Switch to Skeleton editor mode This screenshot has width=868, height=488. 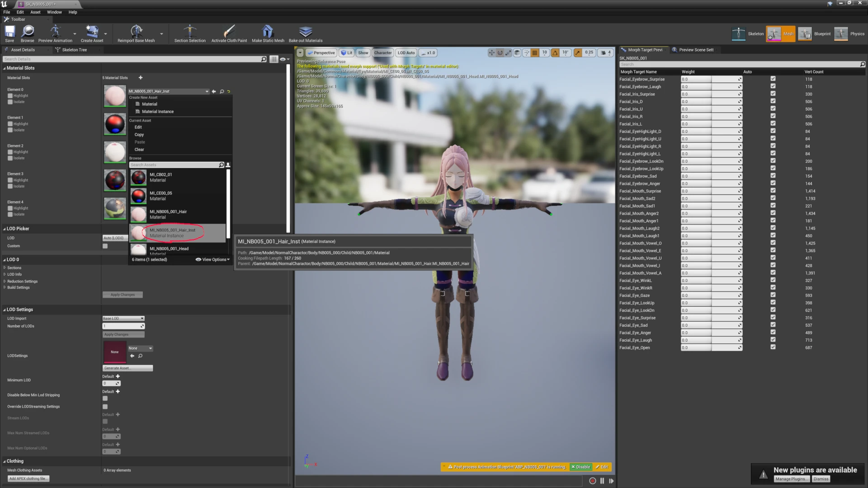[x=748, y=34]
